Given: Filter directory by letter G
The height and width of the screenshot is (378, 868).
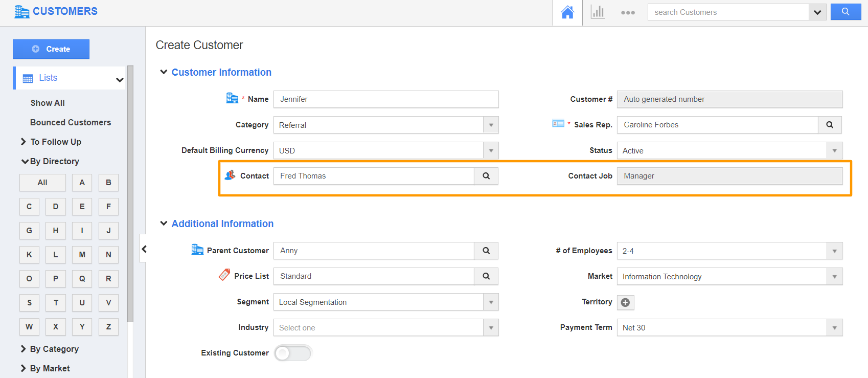Looking at the screenshot, I should coord(29,231).
